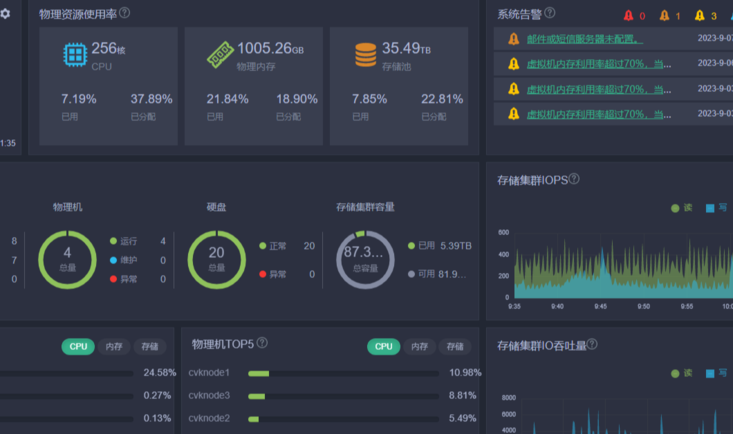Toggle the 可用 storage capacity legend item
This screenshot has height=434, width=733.
point(437,274)
